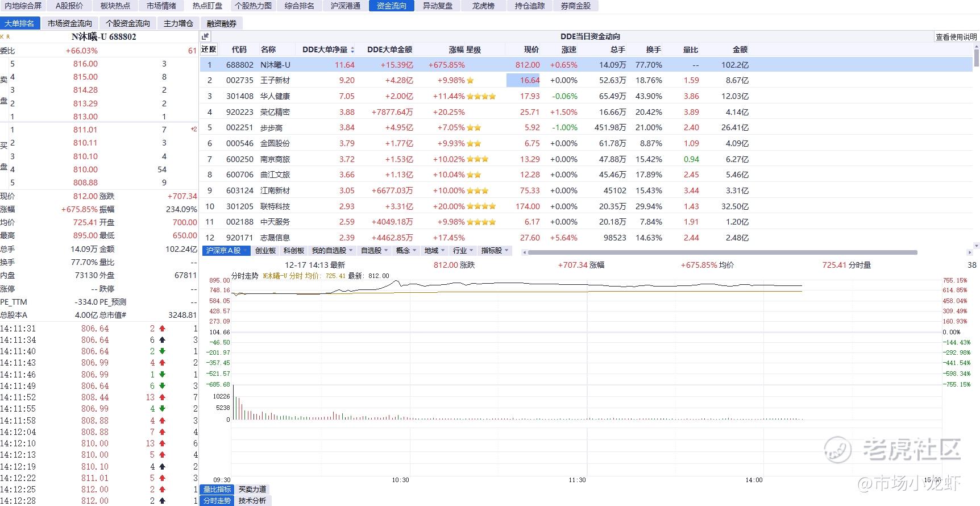This screenshot has height=506, width=980.
Task: Switch to the 内地综合屏 tab
Action: pos(23,6)
